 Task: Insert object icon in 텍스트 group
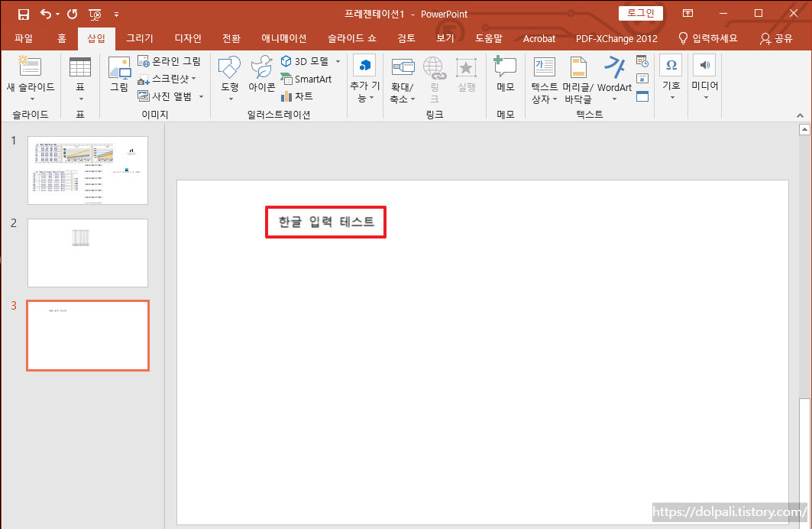[642, 96]
